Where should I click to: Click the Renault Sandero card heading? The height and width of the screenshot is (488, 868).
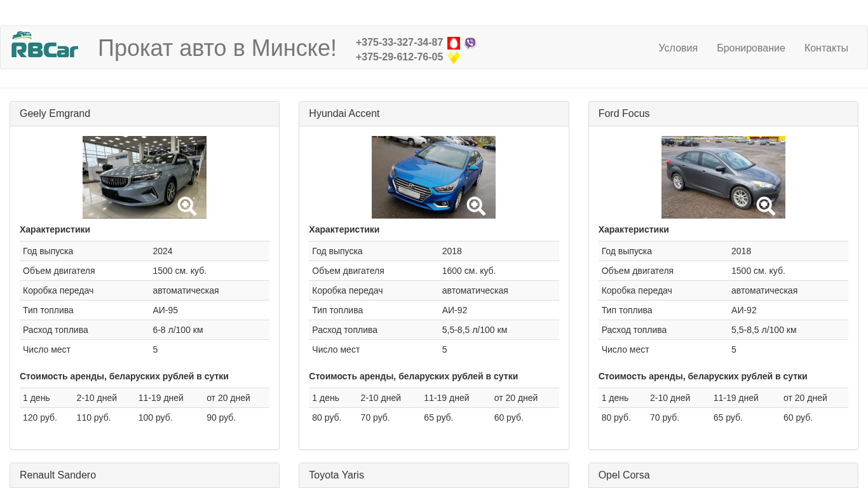(x=58, y=475)
